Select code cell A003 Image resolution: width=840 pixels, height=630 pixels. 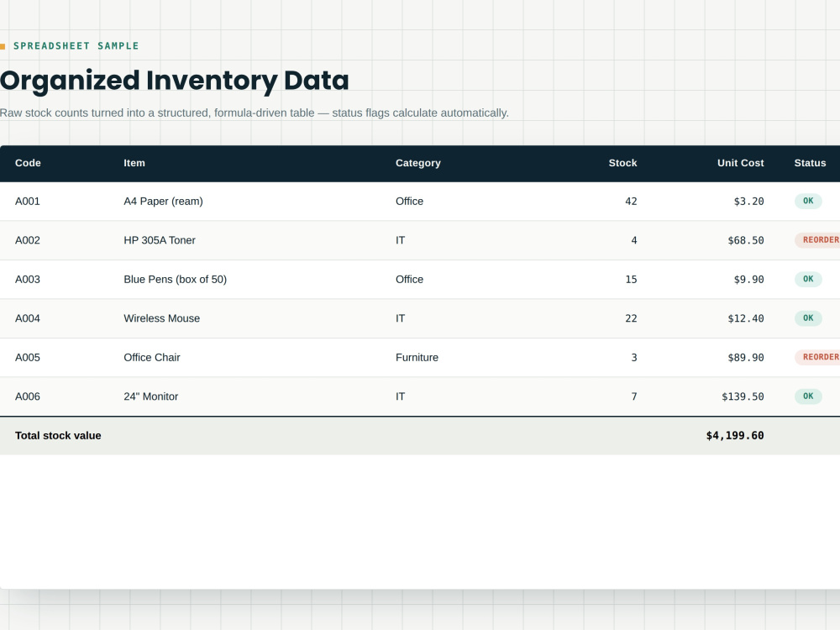pyautogui.click(x=28, y=280)
